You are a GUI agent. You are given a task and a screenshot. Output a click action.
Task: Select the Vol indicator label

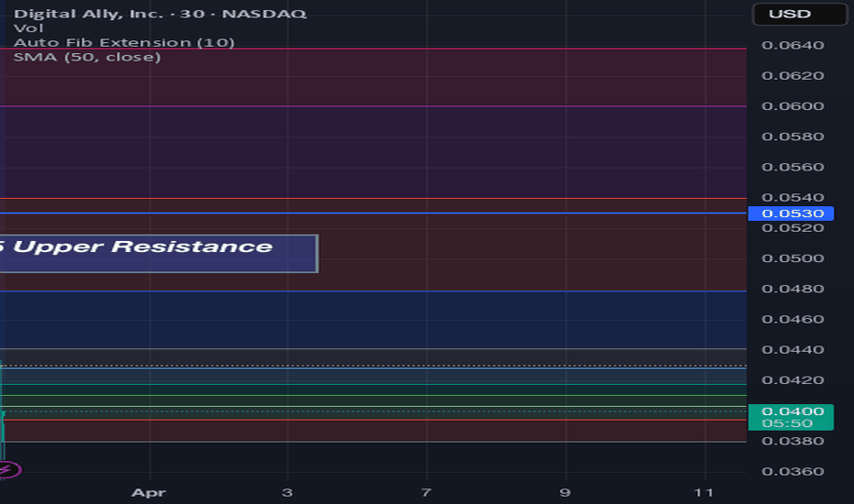tap(28, 28)
